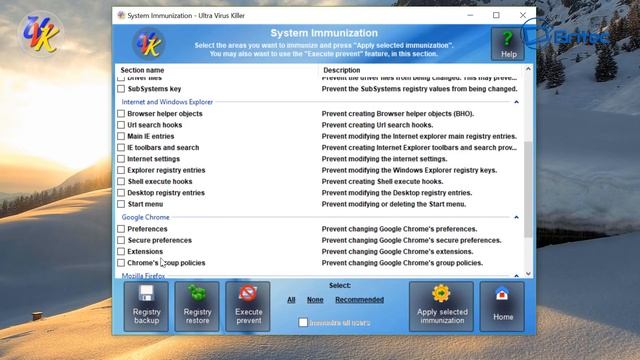Viewport: 640px width, 360px height.
Task: Click the Registry backup button
Action: pyautogui.click(x=147, y=306)
